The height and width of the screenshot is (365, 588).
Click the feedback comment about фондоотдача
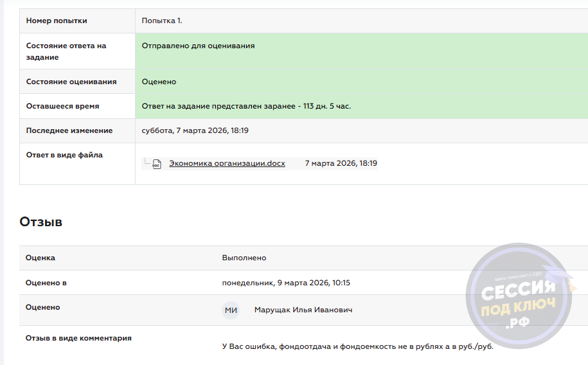click(357, 346)
